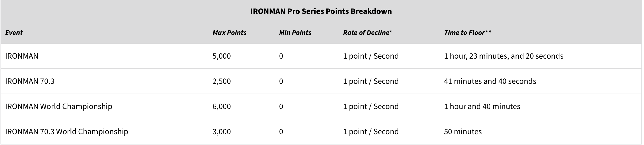Select the IRONMAN 70.3 World Championship cell
Viewport: 644px width, 145px height.
point(67,132)
